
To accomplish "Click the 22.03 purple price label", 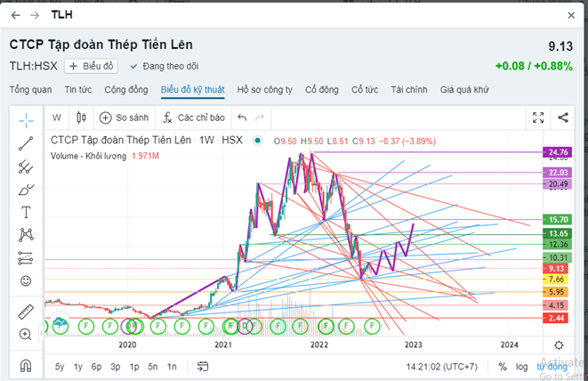I will [x=558, y=173].
